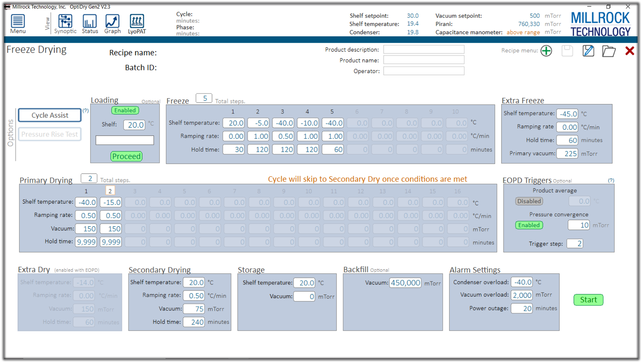Toggle the Product average Disabled switch

point(529,201)
